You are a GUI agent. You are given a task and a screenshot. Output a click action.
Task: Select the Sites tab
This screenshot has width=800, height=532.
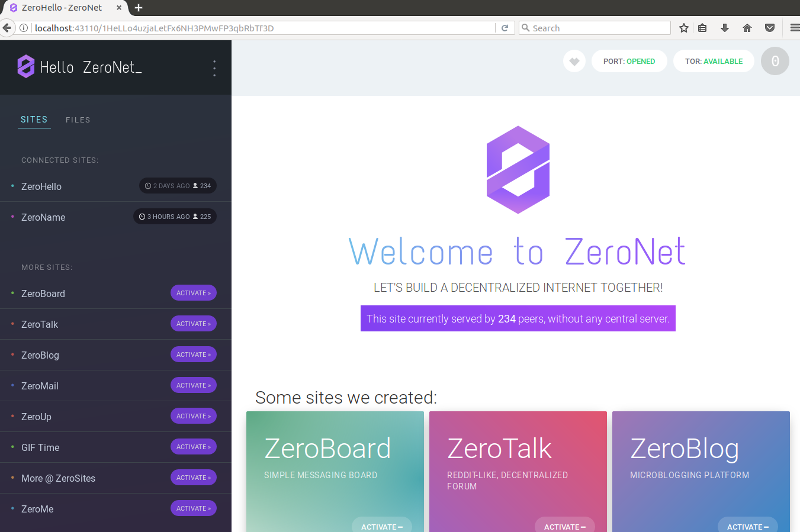coord(34,120)
